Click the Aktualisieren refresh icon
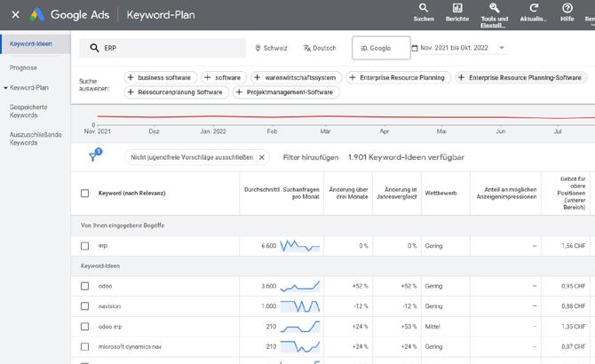 click(534, 8)
